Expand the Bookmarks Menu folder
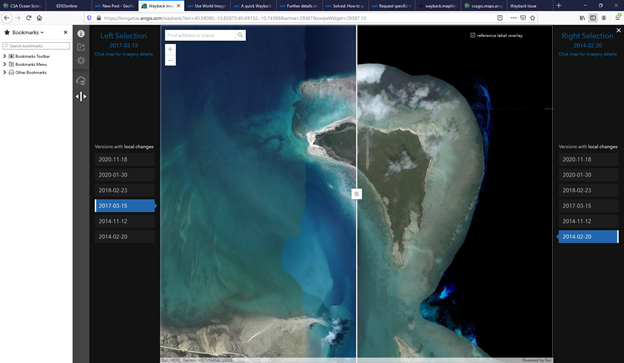This screenshot has width=624, height=363. [4, 64]
